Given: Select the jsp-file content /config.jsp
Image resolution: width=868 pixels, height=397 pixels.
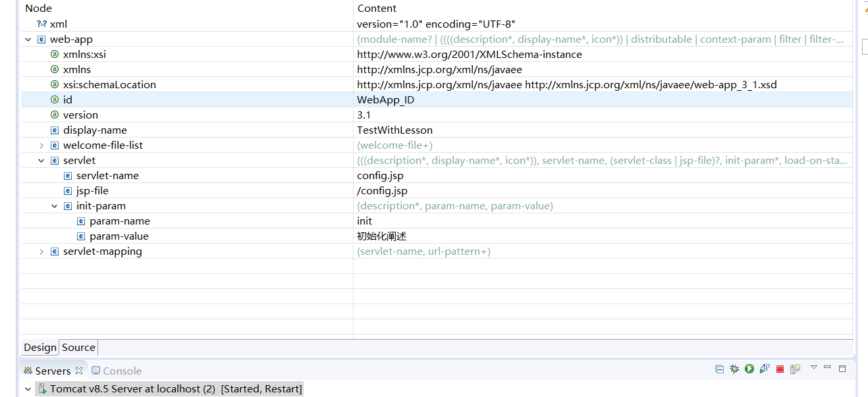Looking at the screenshot, I should (381, 190).
